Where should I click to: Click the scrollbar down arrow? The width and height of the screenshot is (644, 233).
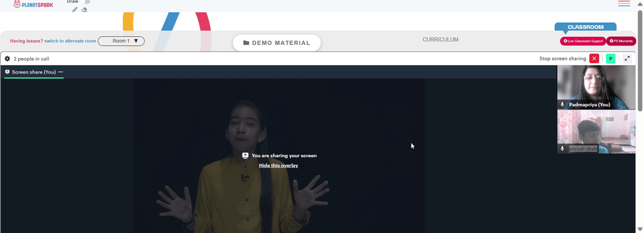coord(640,229)
